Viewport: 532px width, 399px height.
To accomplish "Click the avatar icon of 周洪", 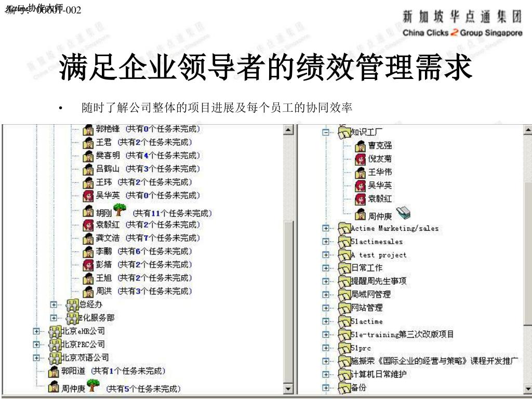I will 88,291.
